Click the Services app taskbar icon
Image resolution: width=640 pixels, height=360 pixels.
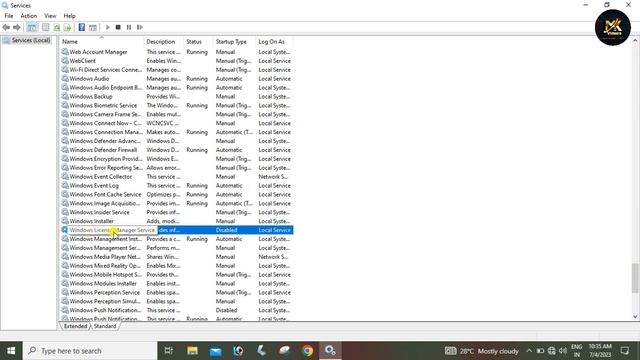click(330, 351)
